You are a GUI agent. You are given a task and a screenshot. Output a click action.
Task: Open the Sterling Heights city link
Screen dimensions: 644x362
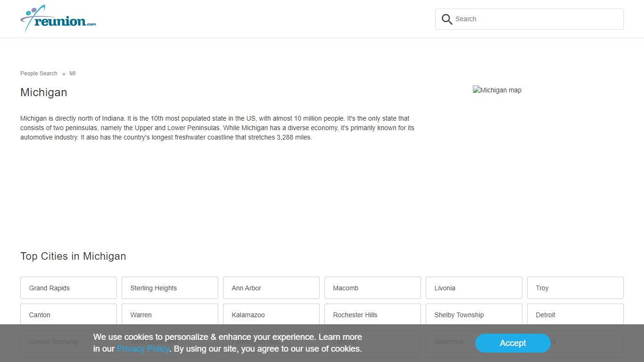[x=170, y=288]
